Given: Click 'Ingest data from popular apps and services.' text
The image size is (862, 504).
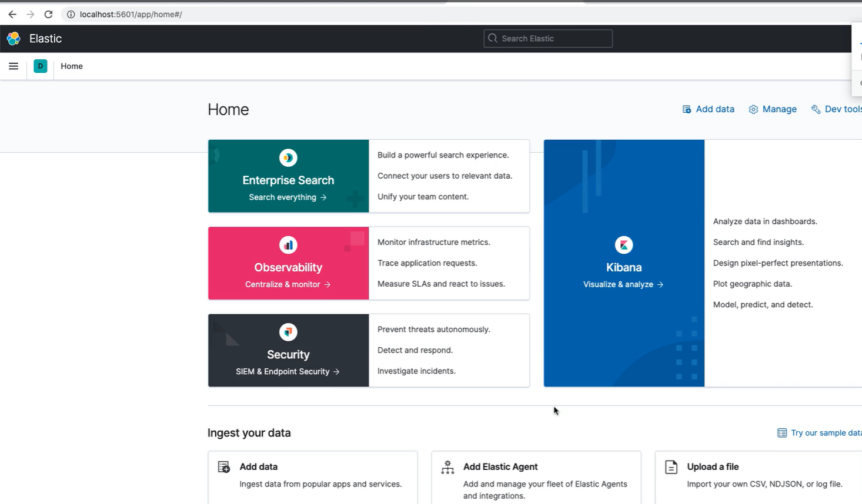Looking at the screenshot, I should (320, 485).
